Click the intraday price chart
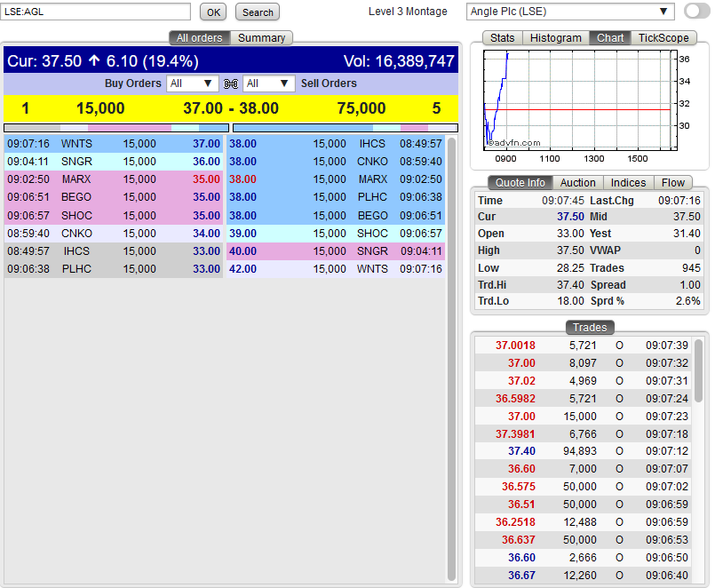The width and height of the screenshot is (715, 588). 580,99
